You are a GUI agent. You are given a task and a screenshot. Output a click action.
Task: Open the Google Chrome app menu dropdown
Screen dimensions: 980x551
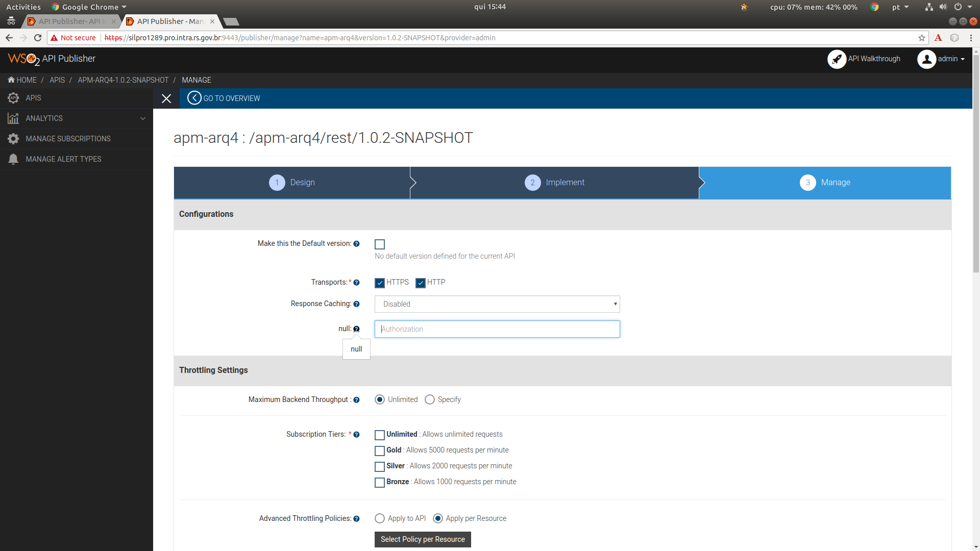tap(89, 7)
